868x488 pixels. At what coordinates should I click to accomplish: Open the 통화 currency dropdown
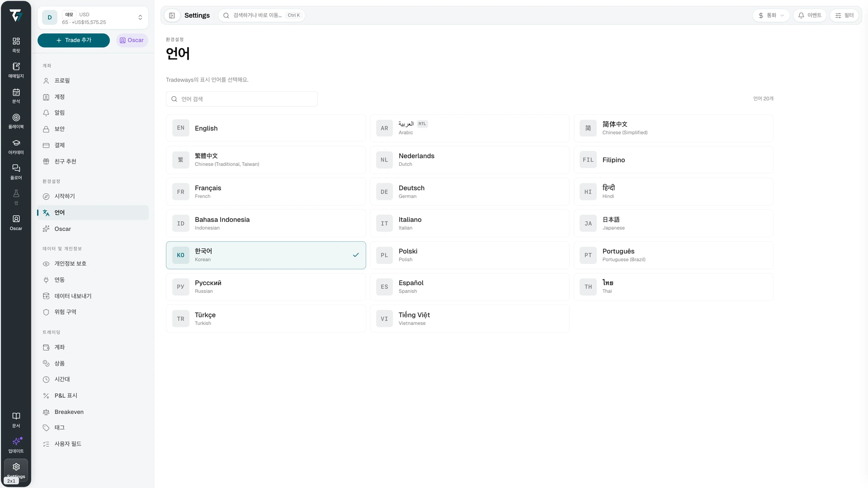click(x=771, y=15)
